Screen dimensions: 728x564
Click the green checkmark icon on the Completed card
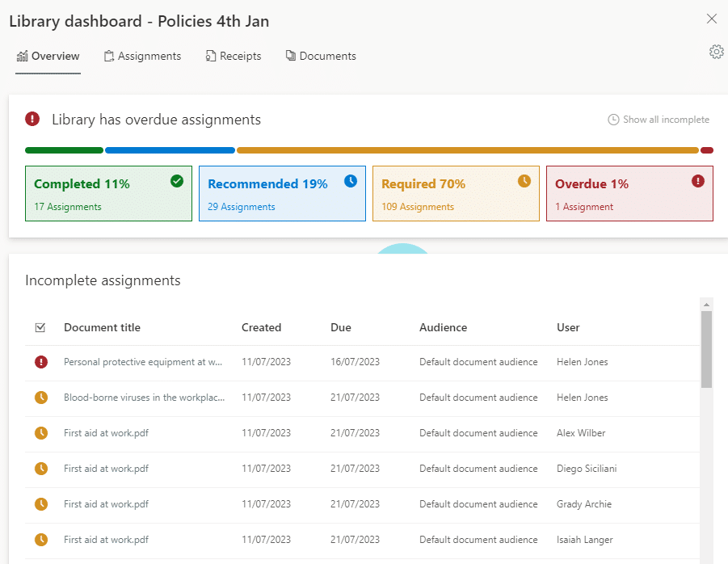click(x=177, y=181)
